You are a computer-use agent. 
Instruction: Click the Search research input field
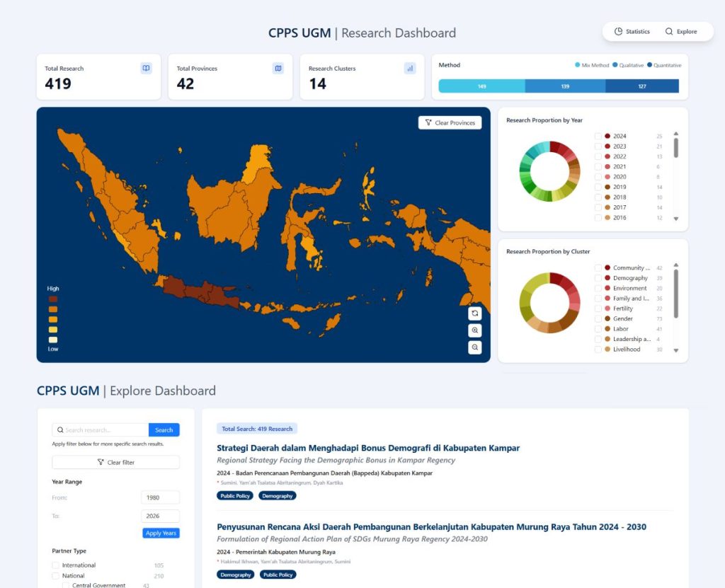(x=105, y=430)
